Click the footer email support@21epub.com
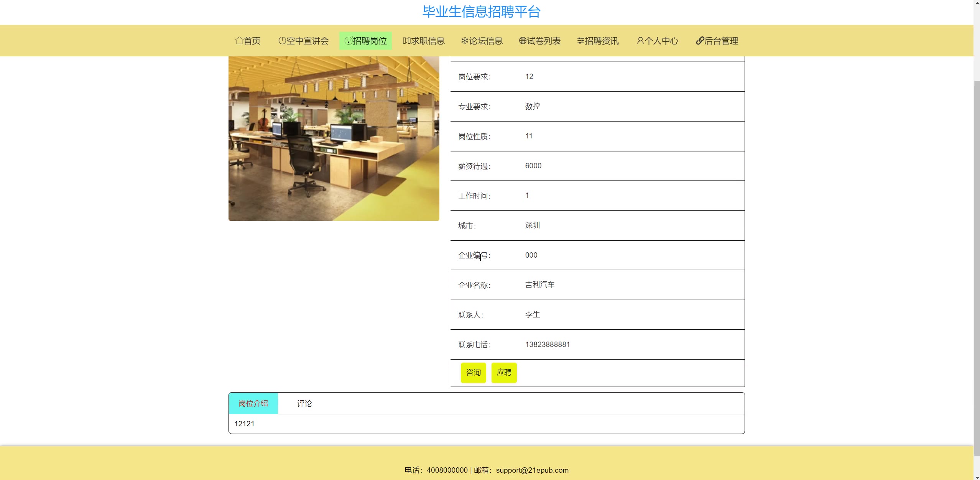Screen dimensions: 980x480 click(532, 470)
